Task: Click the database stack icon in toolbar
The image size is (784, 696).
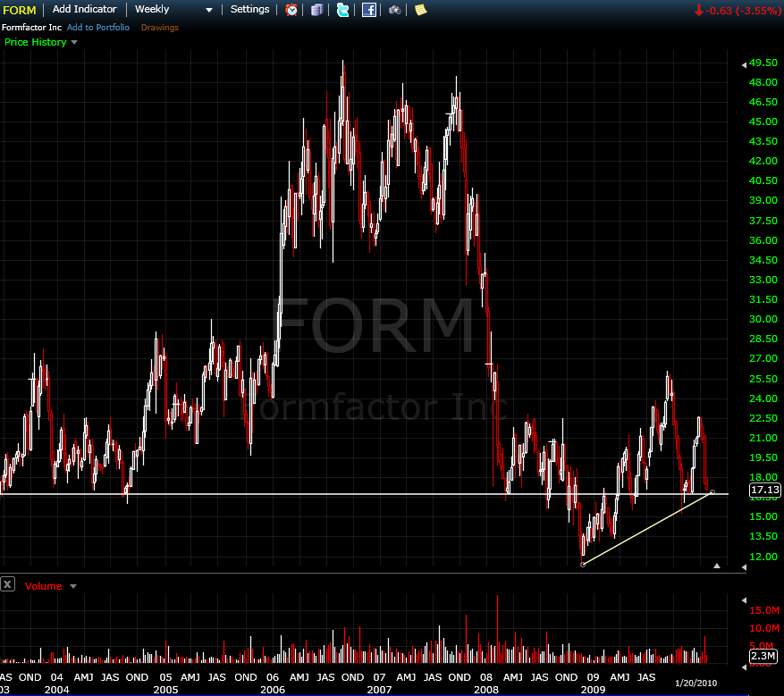Action: click(x=316, y=10)
